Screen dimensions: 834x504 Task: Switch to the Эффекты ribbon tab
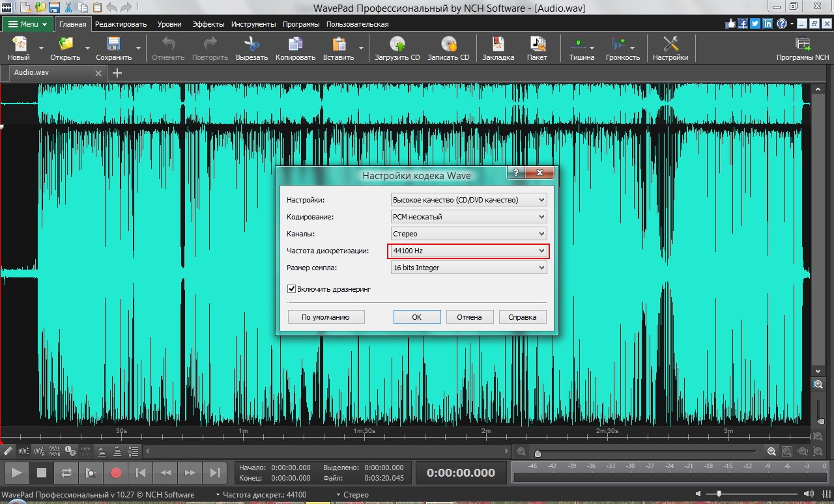[x=208, y=24]
